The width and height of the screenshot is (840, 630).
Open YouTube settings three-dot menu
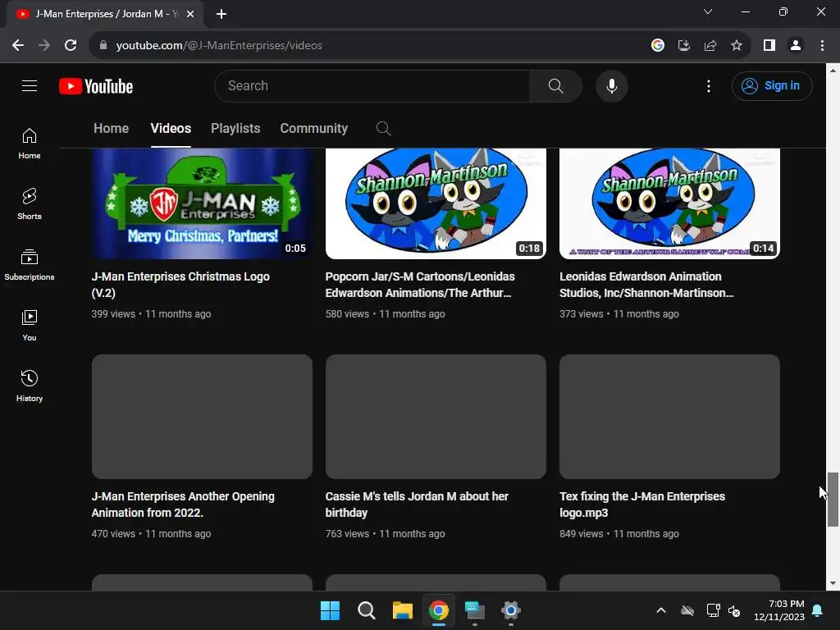(x=708, y=86)
